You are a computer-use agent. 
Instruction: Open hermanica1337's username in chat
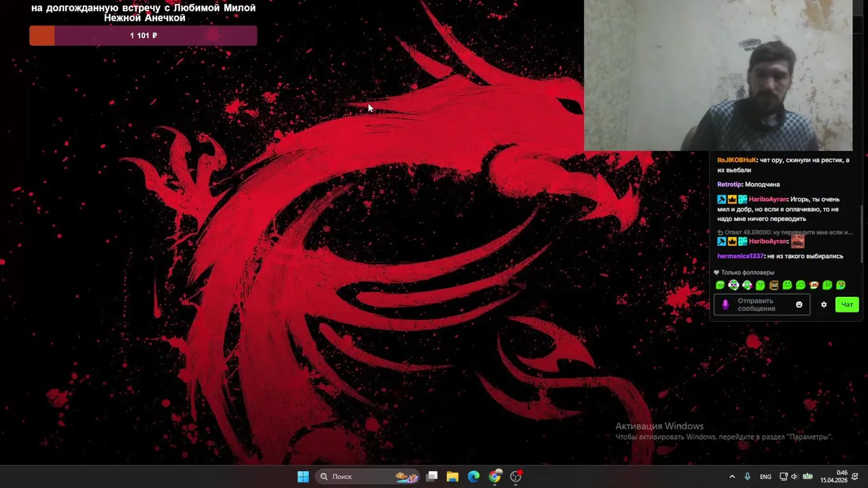pyautogui.click(x=741, y=256)
